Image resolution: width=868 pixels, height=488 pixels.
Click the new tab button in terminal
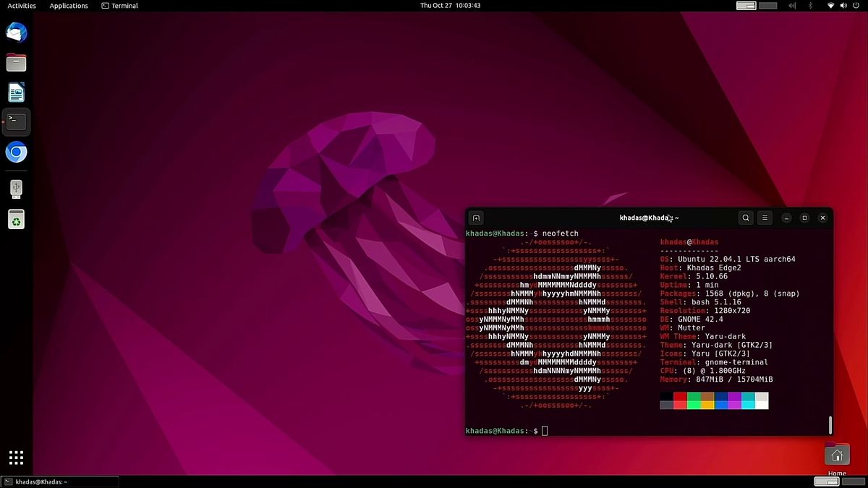pos(476,218)
